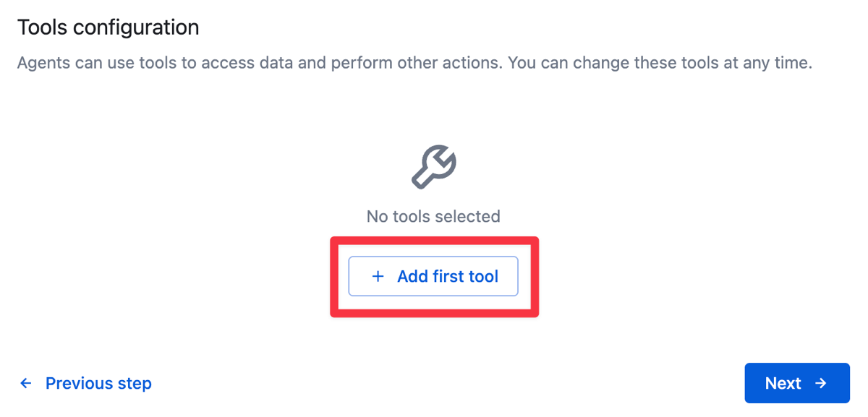Click the Tools configuration heading

(x=108, y=27)
